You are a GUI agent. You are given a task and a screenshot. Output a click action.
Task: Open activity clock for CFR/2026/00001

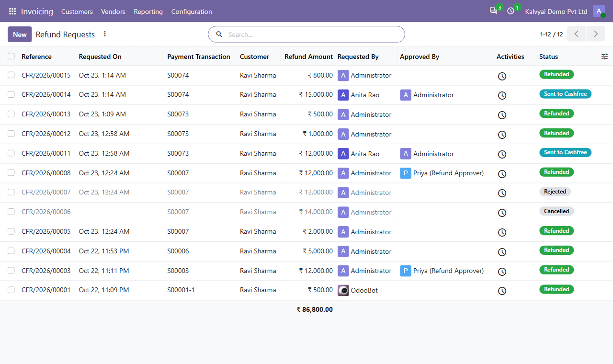point(502,291)
